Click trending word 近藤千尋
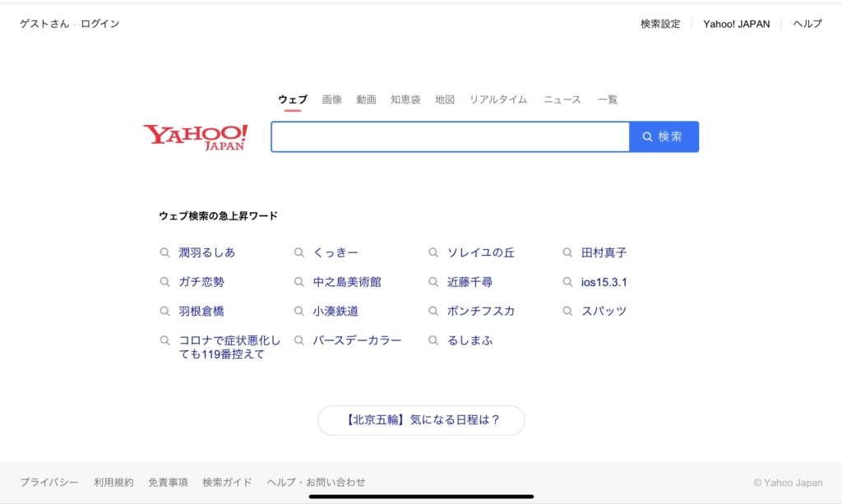842x504 pixels. 470,282
